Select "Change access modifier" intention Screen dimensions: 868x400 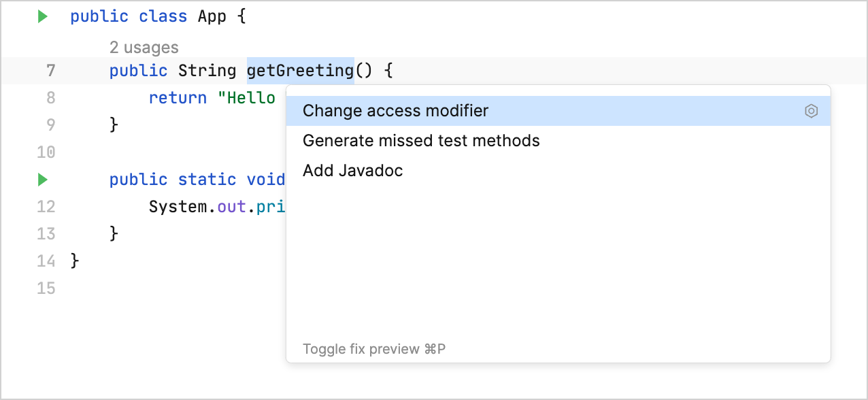[396, 110]
